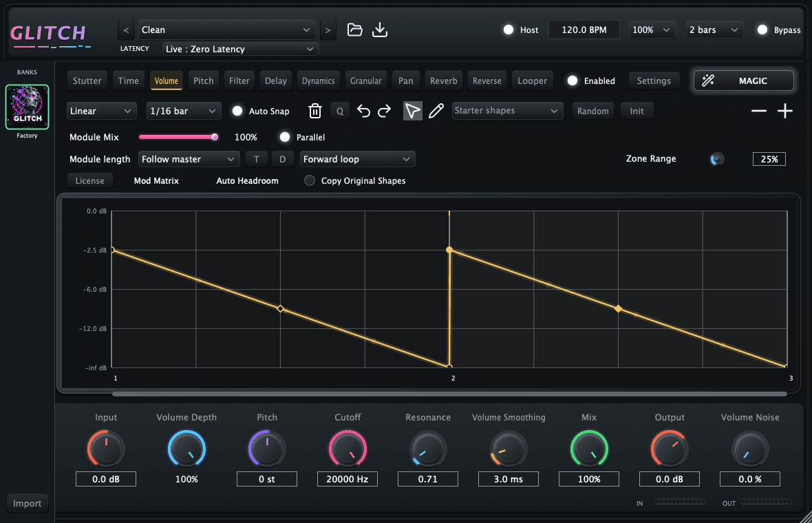Click the MAGIC wand button
Viewport: 812px width, 523px height.
click(744, 81)
